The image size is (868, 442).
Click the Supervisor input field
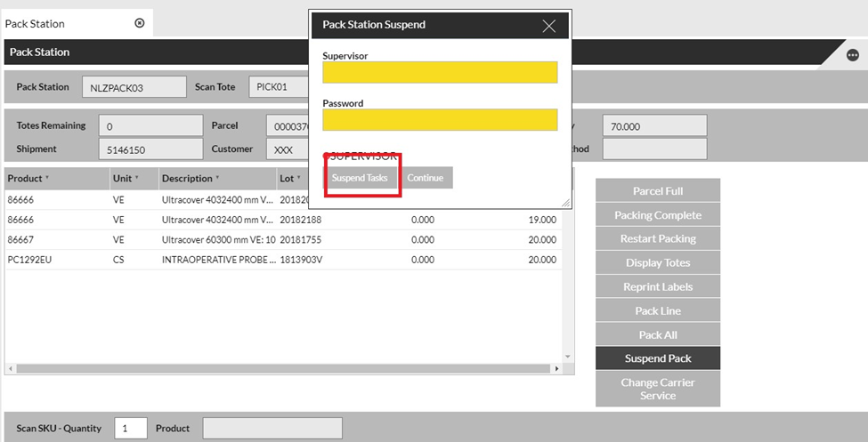pos(440,72)
